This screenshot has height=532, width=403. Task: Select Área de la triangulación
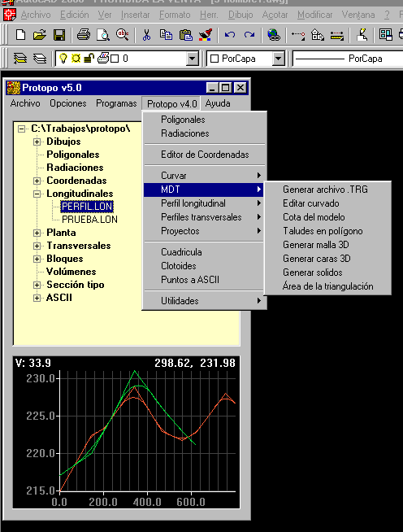pyautogui.click(x=327, y=286)
